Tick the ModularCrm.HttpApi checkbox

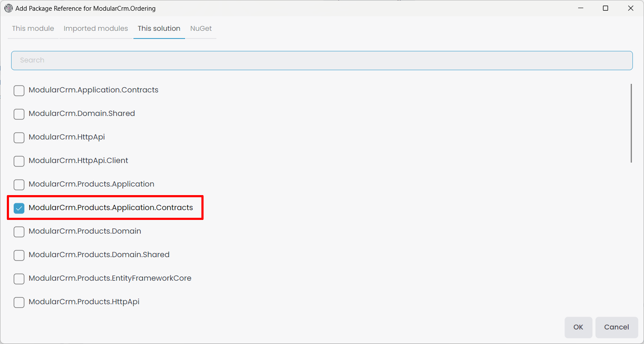tap(19, 137)
